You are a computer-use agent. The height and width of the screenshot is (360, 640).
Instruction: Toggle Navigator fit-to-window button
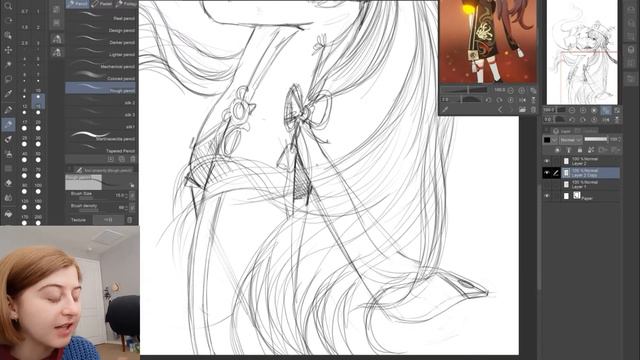606,110
